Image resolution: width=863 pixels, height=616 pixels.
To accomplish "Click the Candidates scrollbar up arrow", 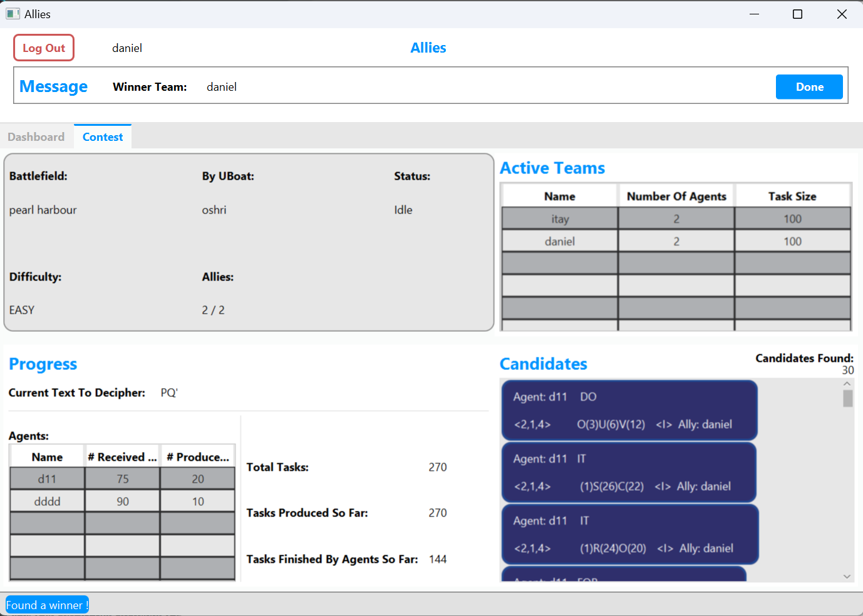I will [847, 384].
